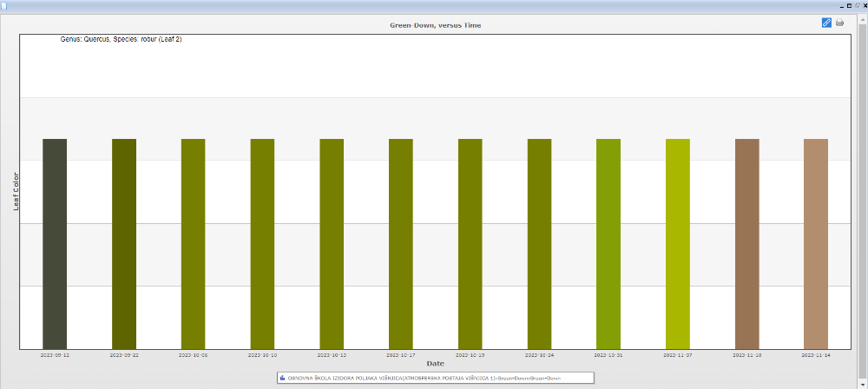Click the chart title Green-Down versus Time

(x=435, y=25)
